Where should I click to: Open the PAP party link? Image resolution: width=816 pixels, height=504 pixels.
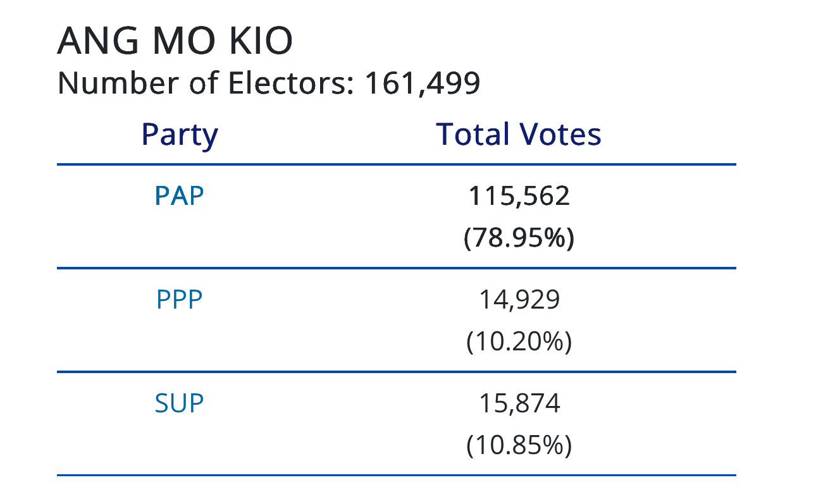[180, 196]
